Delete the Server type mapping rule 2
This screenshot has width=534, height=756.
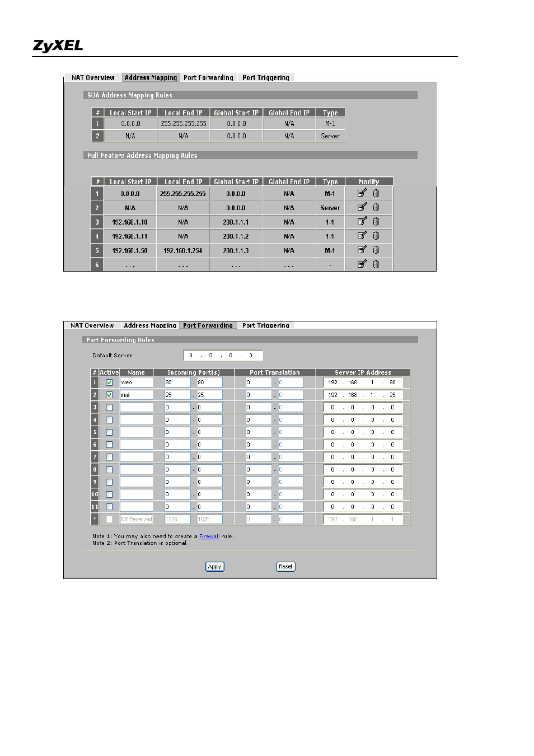pyautogui.click(x=376, y=207)
